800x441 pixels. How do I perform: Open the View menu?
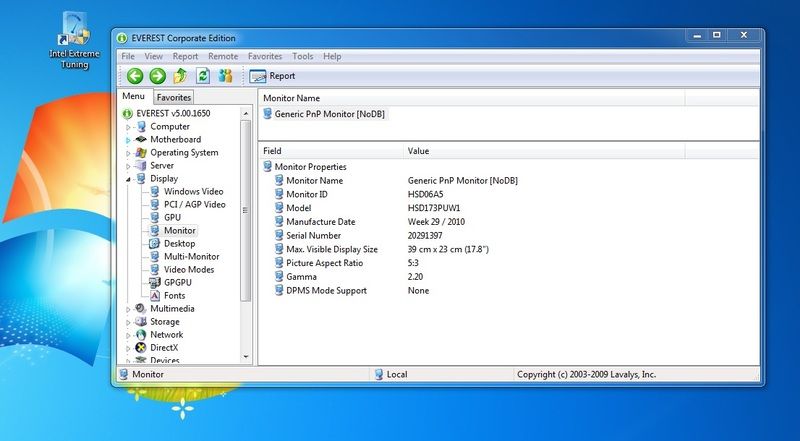click(154, 56)
